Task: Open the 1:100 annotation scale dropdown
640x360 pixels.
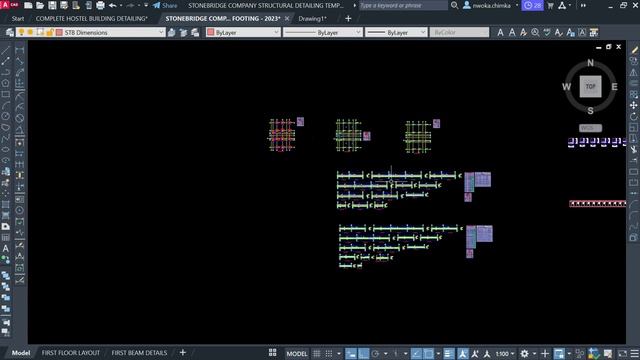Action: click(505, 353)
